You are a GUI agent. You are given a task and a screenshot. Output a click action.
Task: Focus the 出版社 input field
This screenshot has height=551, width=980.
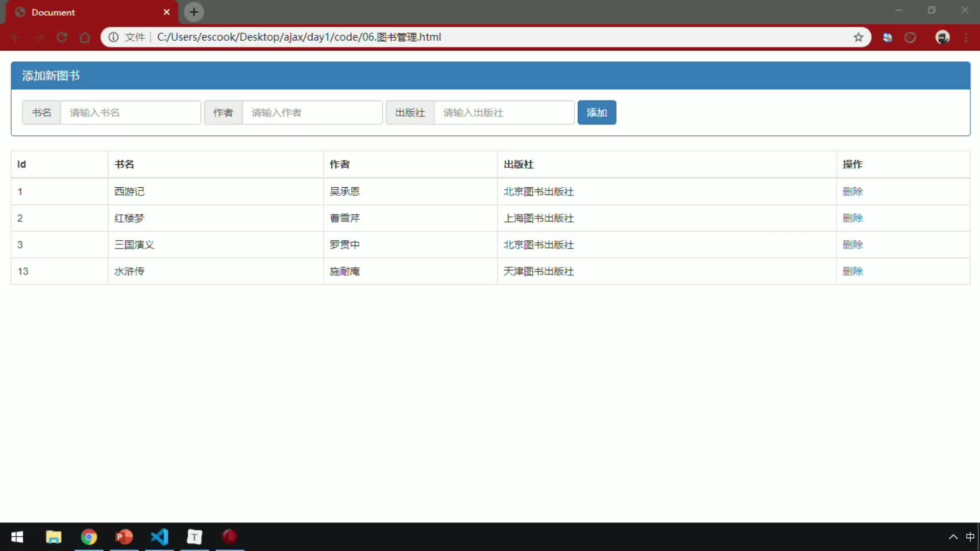pos(504,113)
